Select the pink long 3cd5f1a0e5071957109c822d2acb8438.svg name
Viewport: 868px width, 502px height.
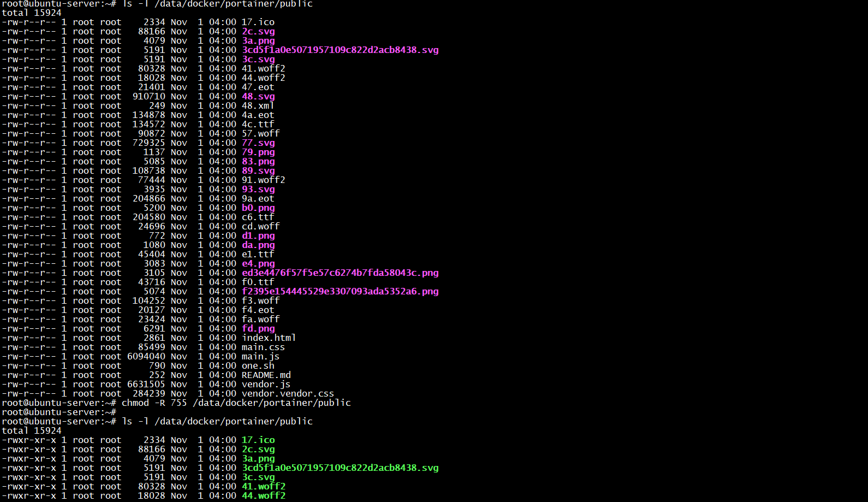(x=340, y=50)
